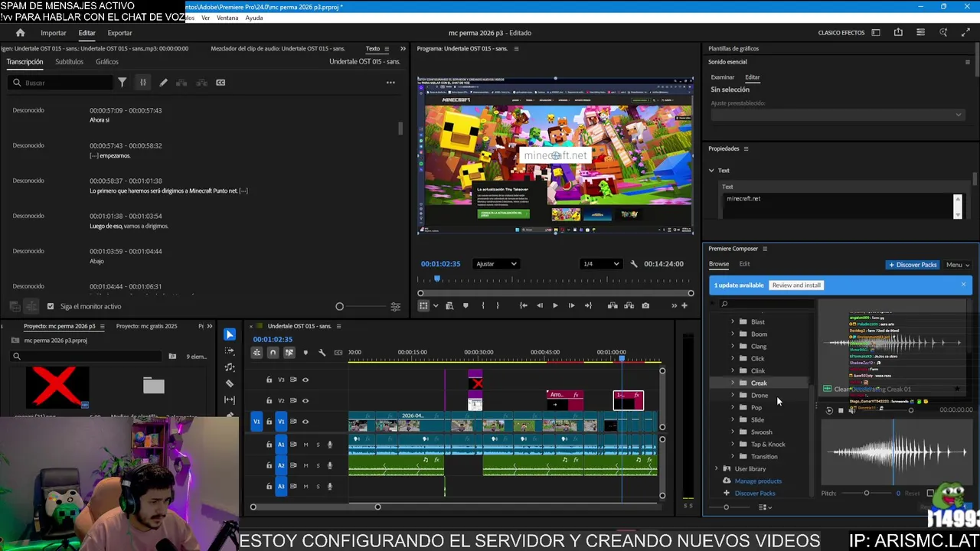Click Add Marker in Program monitor
This screenshot has width=980, height=551.
pos(465,305)
